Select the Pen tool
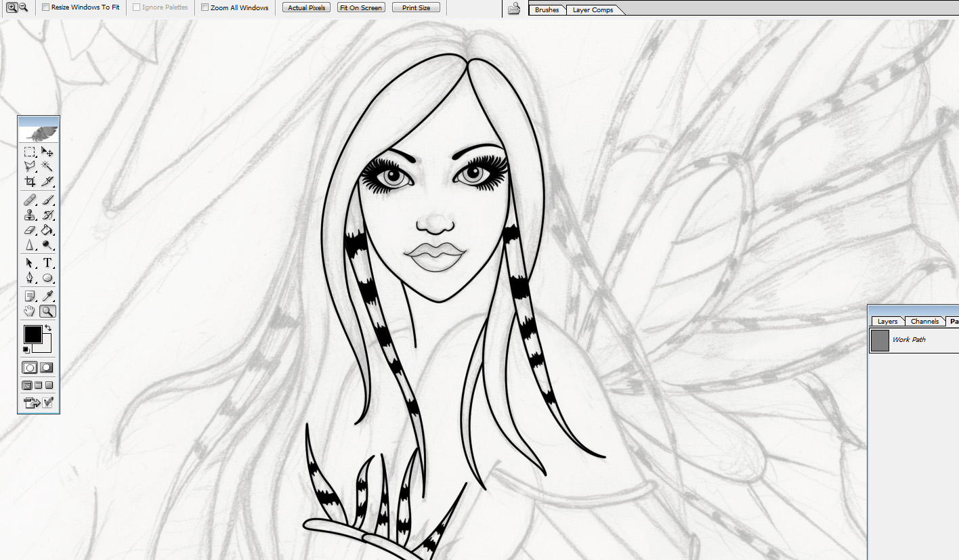This screenshot has width=959, height=560. pyautogui.click(x=30, y=278)
